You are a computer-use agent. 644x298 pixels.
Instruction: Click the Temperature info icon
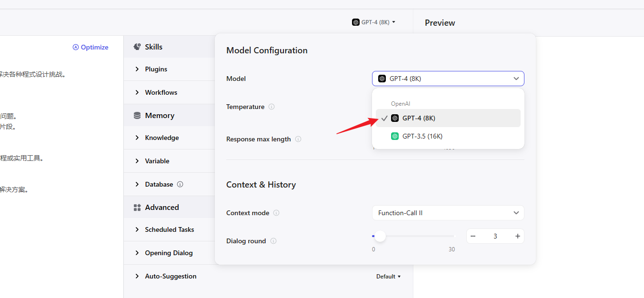click(x=272, y=107)
